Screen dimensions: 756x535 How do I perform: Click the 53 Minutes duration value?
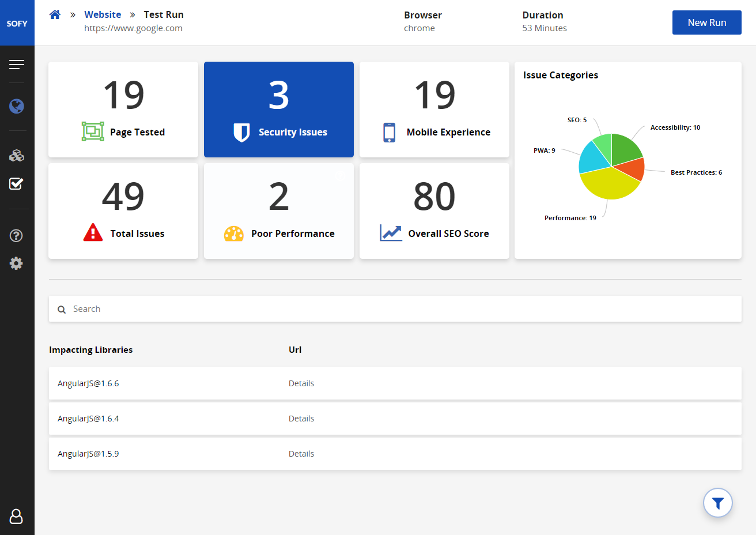[x=545, y=28]
